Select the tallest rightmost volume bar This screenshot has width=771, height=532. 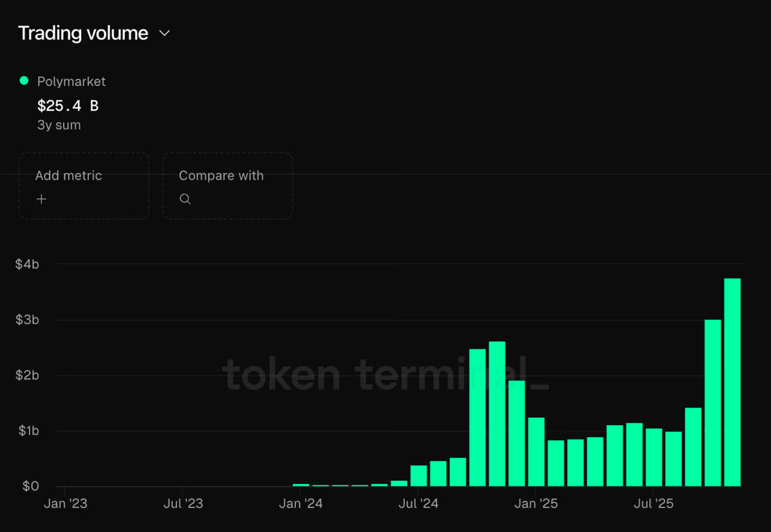[x=732, y=381]
